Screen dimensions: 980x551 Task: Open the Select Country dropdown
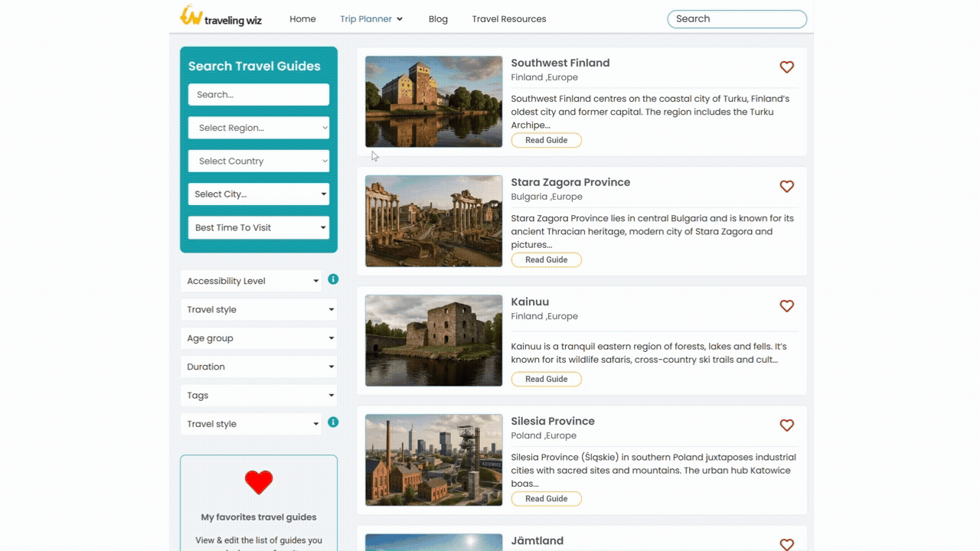tap(258, 161)
